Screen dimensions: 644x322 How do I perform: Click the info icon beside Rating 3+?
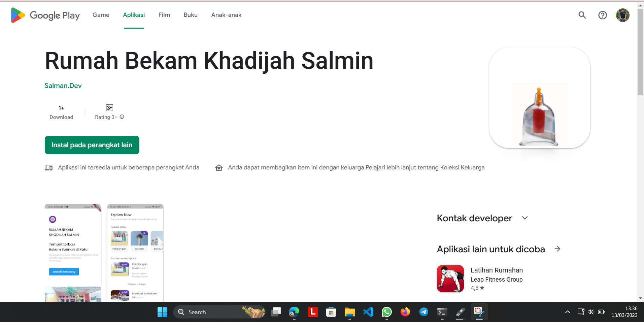122,117
